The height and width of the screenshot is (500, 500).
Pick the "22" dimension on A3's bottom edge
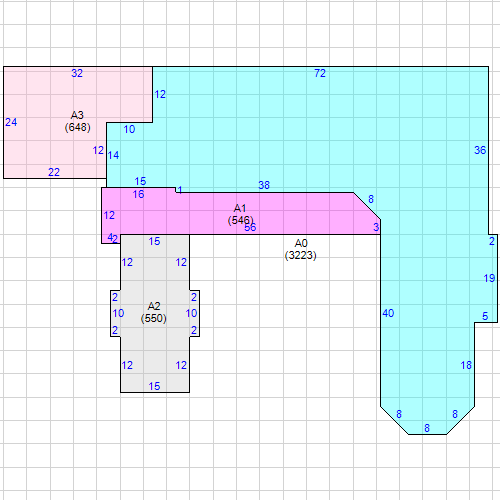[x=54, y=172]
